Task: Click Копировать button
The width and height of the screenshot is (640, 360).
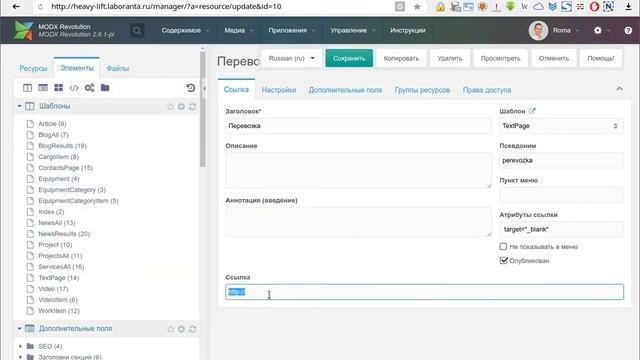Action: (401, 58)
